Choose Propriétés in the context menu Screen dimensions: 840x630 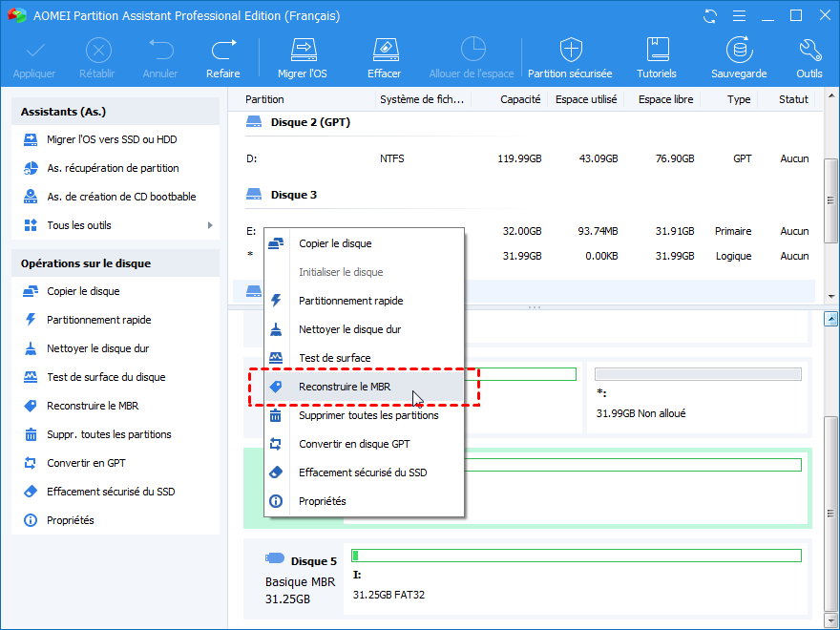pyautogui.click(x=365, y=501)
